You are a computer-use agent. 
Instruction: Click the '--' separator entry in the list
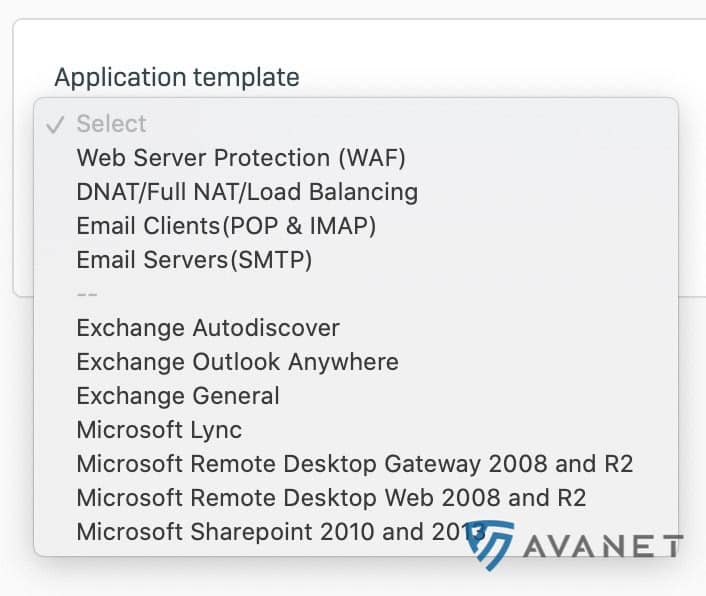coord(87,294)
